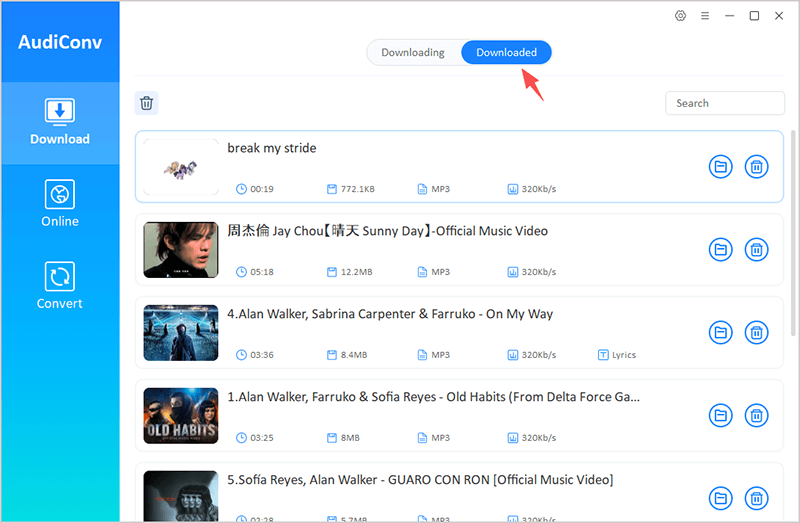Click the On My Way thumbnail
Viewport: 800px width, 523px height.
[x=181, y=333]
